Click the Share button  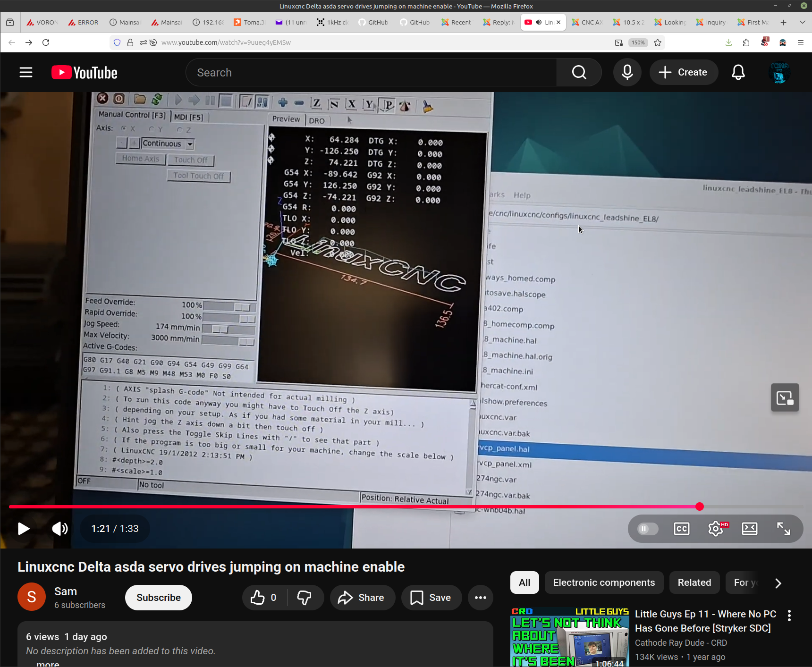(x=362, y=598)
